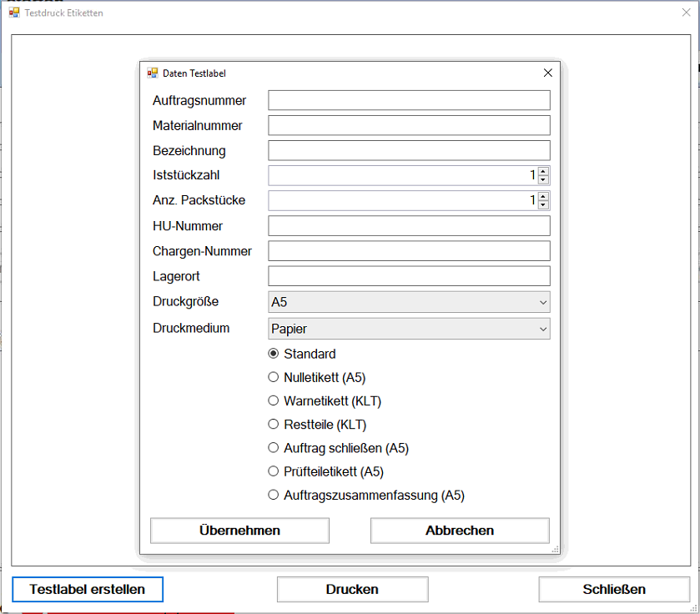This screenshot has height=614, width=700.
Task: Focus the Auftragsnummer text field
Action: [409, 100]
